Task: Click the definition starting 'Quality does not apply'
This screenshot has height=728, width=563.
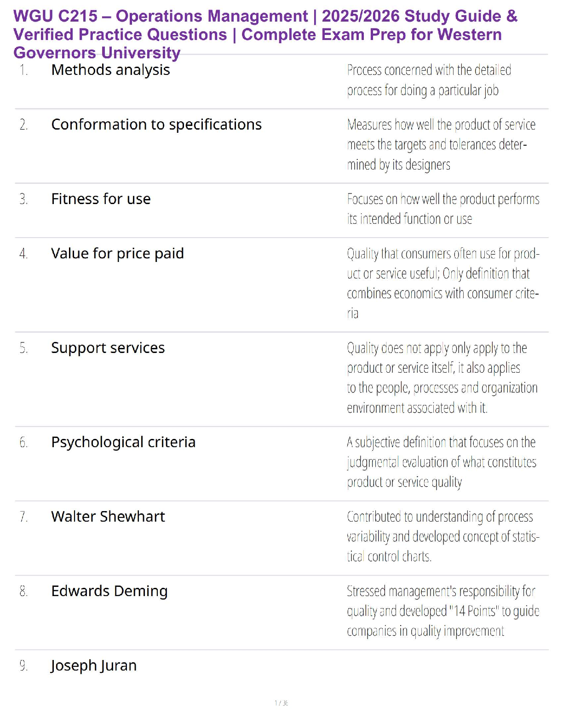Action: tap(442, 378)
